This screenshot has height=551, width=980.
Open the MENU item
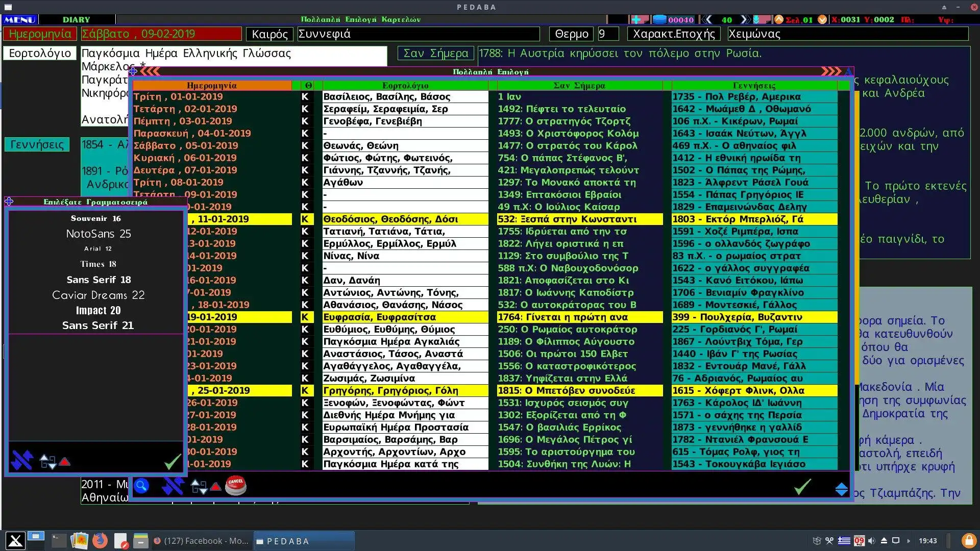[x=20, y=20]
